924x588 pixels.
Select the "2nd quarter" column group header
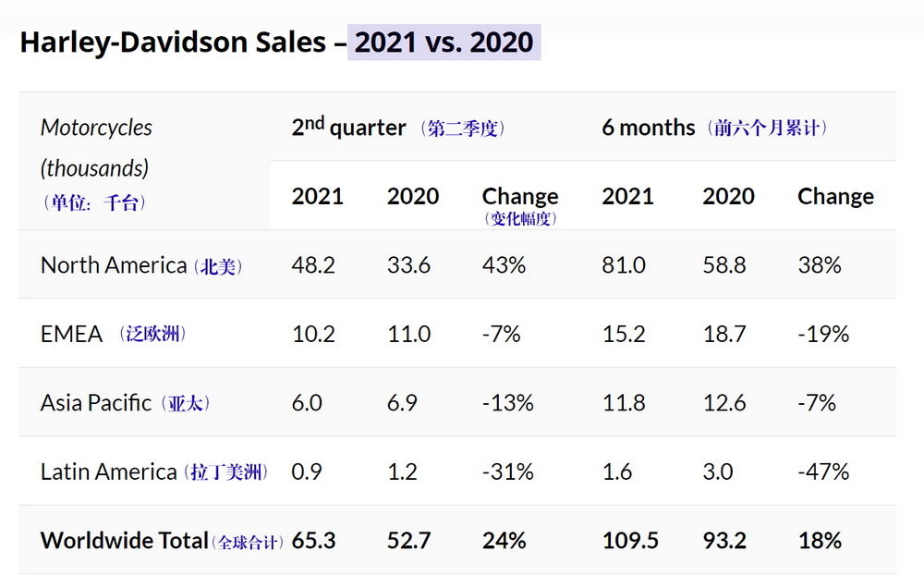[349, 128]
